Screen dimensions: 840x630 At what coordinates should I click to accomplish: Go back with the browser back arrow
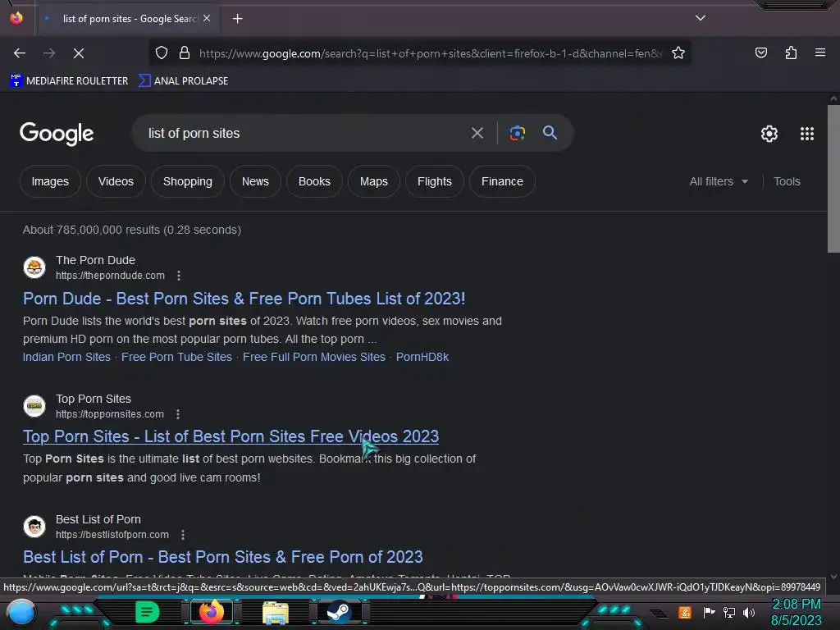20,53
